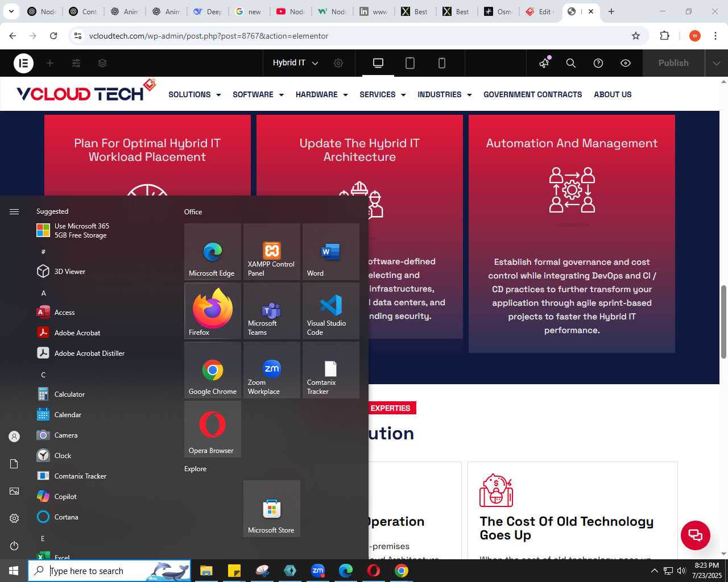Open page settings gear next to Hybrid IT
This screenshot has width=728, height=582.
click(338, 63)
